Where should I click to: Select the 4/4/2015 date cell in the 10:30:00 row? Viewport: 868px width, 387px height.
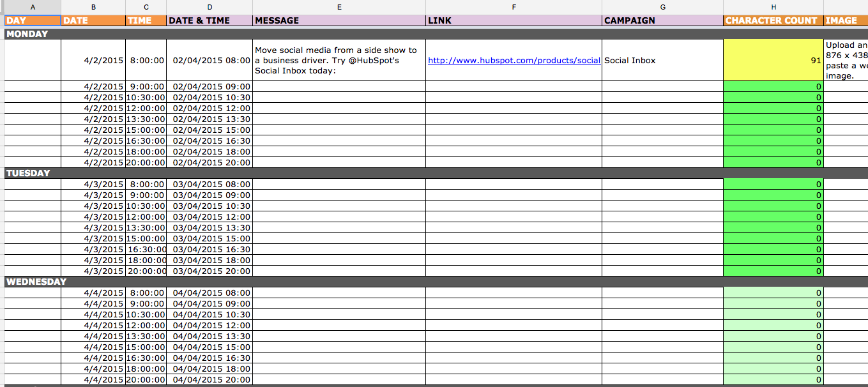(93, 315)
